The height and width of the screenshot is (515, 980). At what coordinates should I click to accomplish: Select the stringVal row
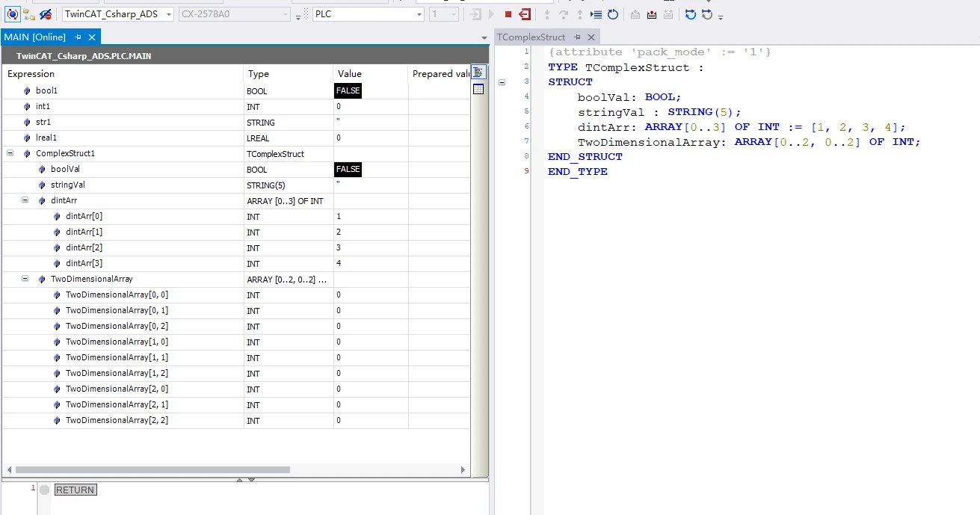coord(236,185)
